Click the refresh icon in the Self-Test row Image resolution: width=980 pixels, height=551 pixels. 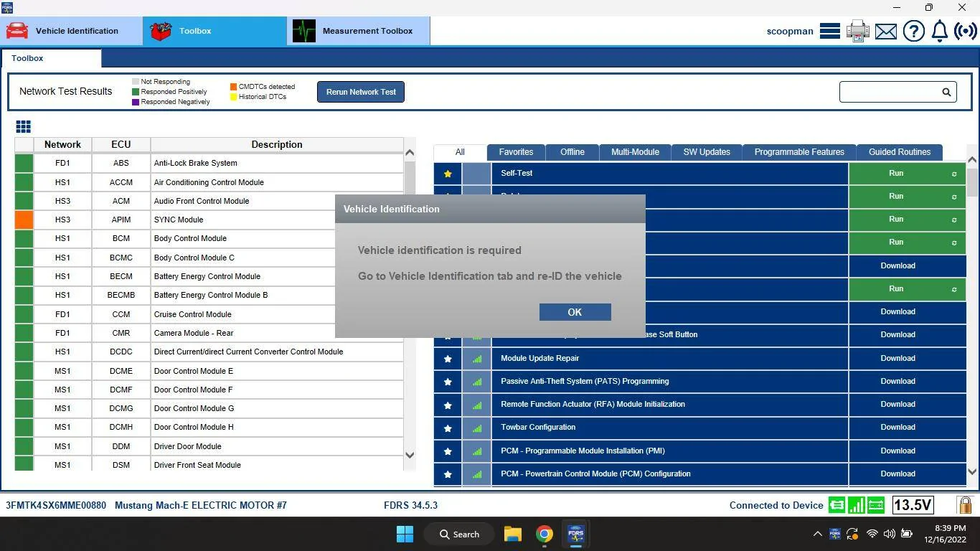(954, 174)
